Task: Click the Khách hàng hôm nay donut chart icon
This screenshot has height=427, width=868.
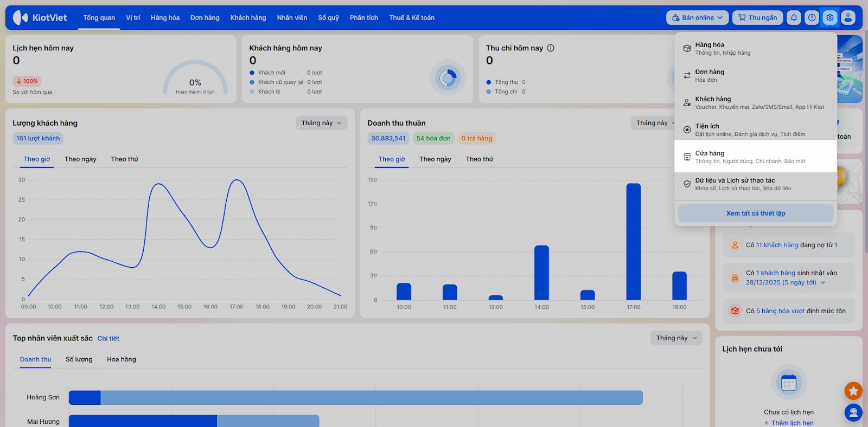Action: coord(448,78)
